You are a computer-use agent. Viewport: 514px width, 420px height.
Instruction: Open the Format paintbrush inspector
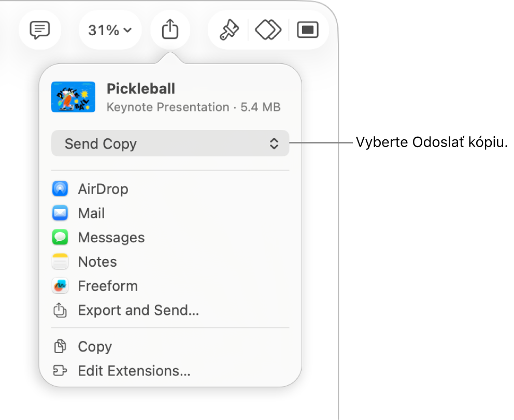coord(229,30)
